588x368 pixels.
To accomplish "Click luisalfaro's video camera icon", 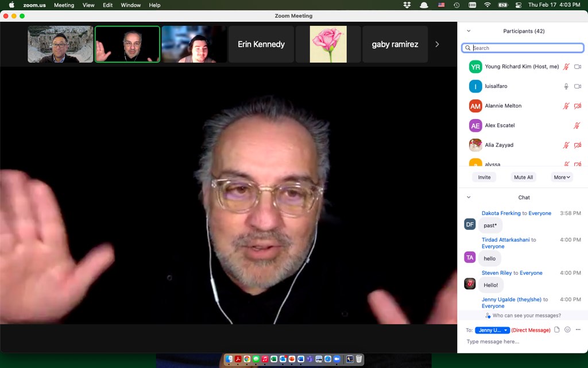I will pos(578,86).
